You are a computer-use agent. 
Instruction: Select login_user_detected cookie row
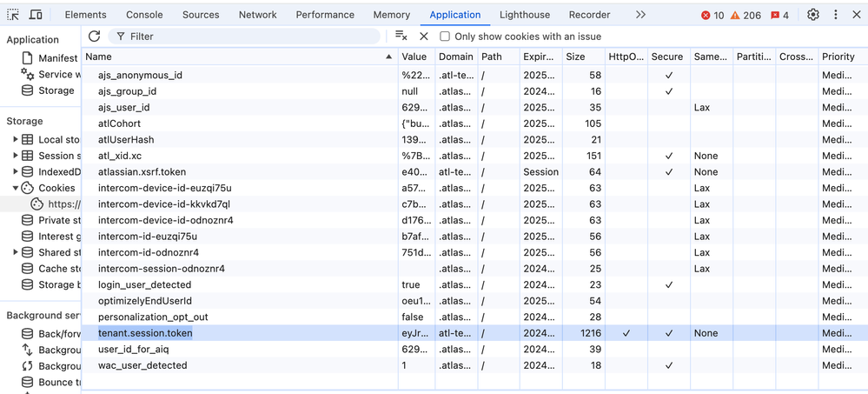(x=474, y=284)
